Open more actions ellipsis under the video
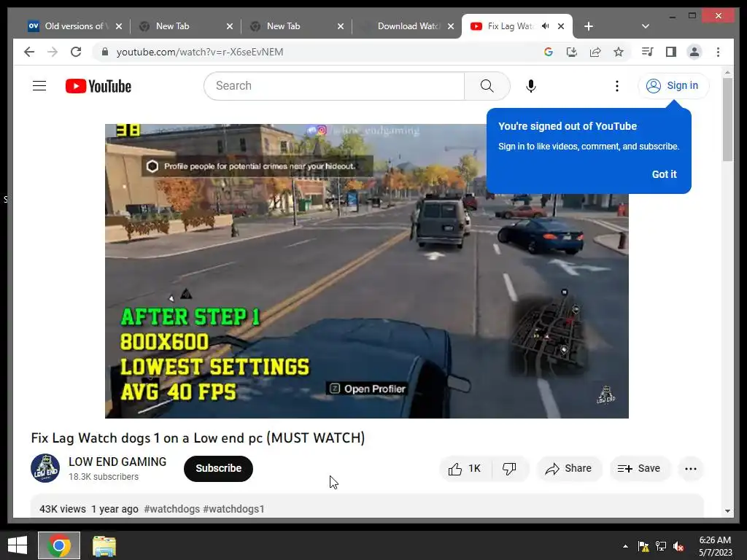The image size is (747, 560). pos(690,469)
